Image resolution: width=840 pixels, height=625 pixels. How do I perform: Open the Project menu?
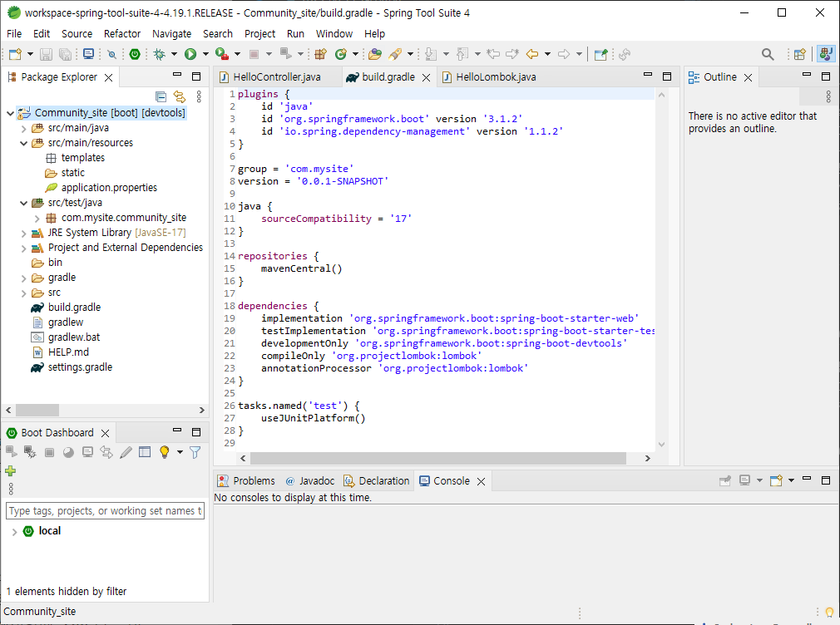coord(259,34)
